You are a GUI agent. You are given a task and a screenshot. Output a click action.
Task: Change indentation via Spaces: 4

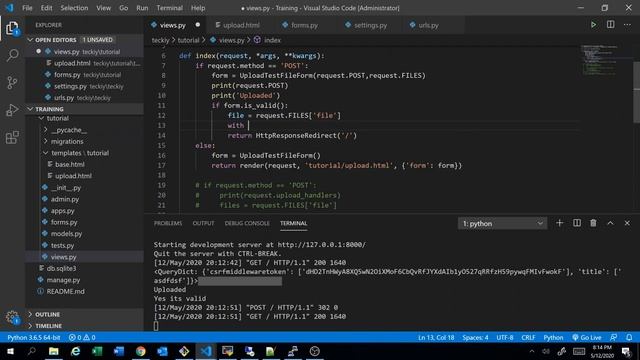475,338
